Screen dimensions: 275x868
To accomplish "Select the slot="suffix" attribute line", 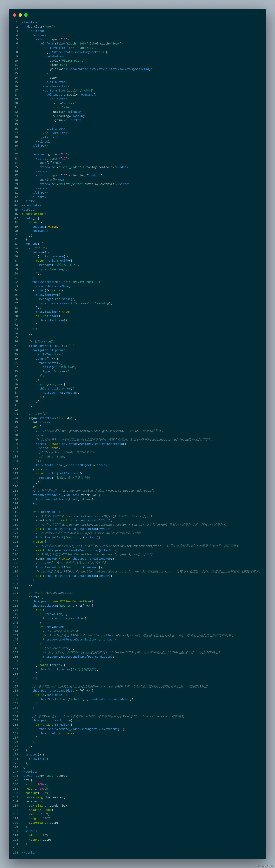I will [64, 103].
